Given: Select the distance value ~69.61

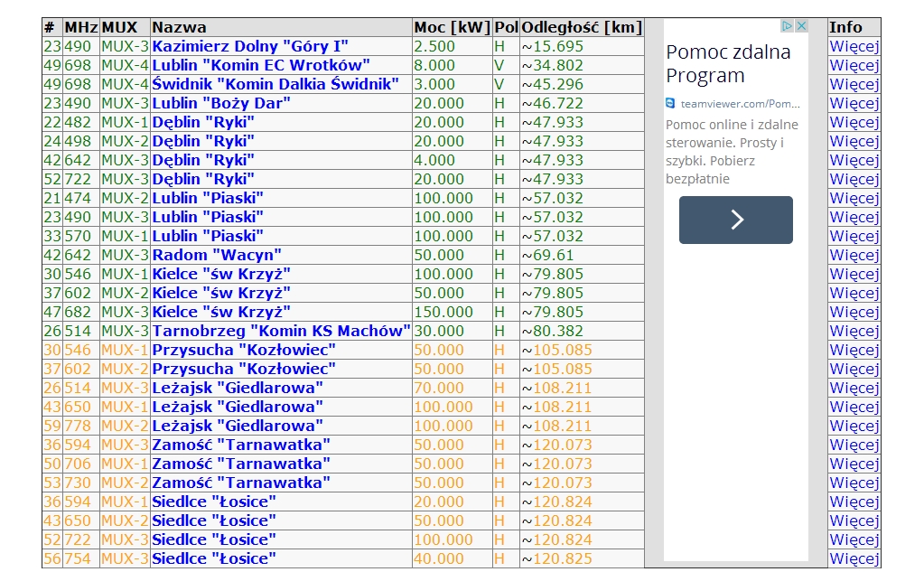Looking at the screenshot, I should [548, 255].
